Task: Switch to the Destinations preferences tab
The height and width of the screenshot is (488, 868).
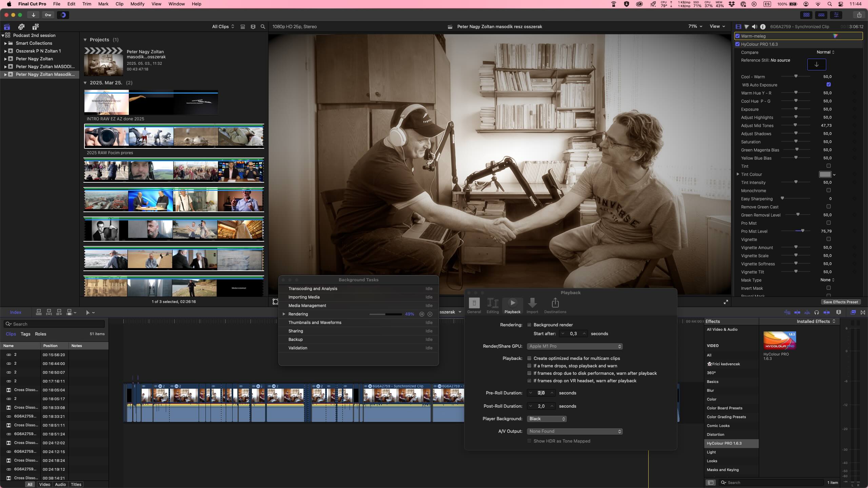Action: coord(555,305)
